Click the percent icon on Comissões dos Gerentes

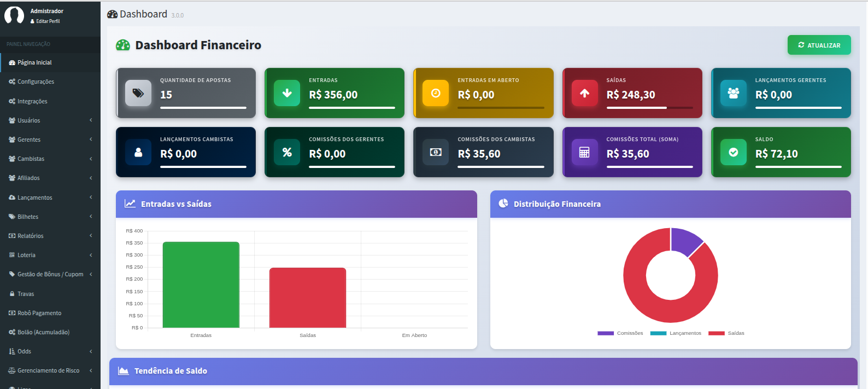pos(287,152)
